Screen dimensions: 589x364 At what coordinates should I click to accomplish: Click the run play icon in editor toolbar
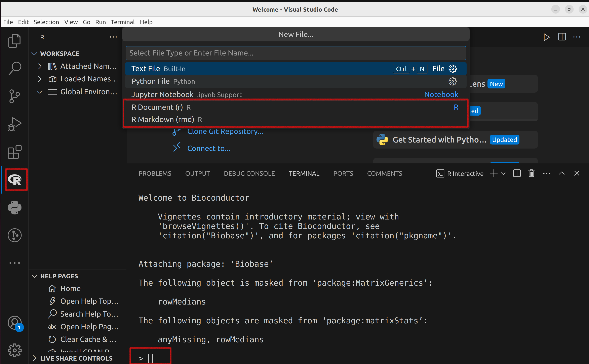[x=546, y=37]
